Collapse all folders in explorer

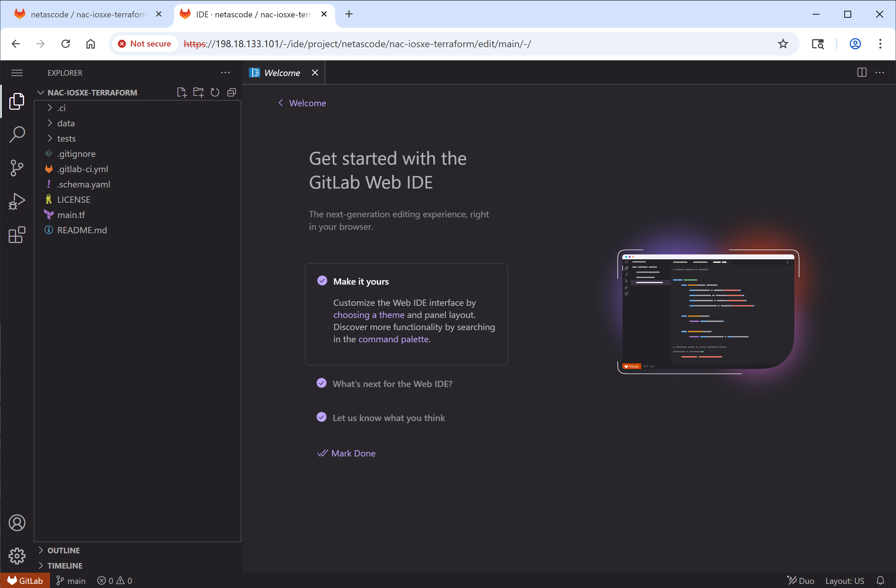coord(232,92)
